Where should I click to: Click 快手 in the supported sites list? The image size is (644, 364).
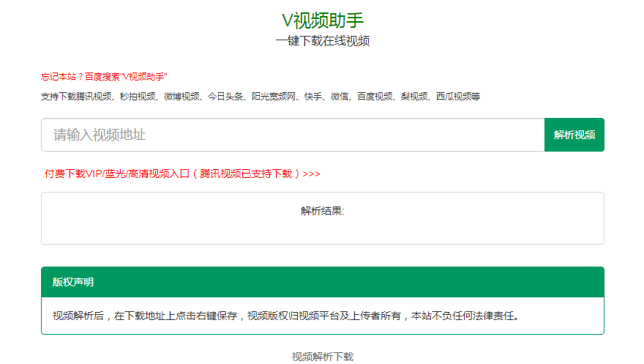[x=313, y=97]
